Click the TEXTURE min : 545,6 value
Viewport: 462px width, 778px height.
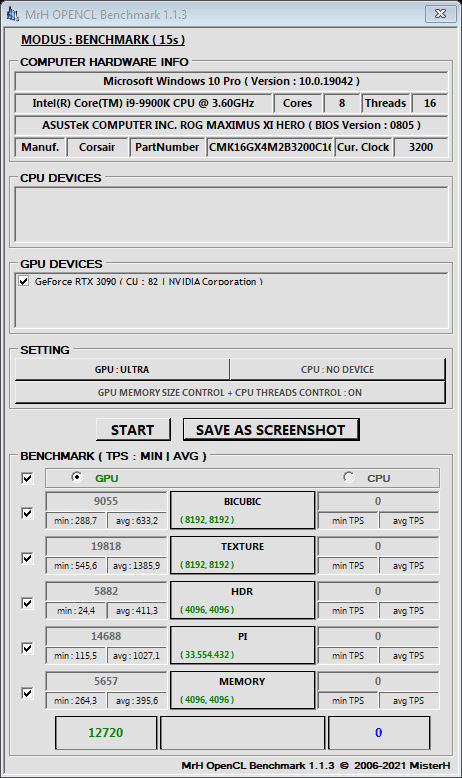point(75,566)
